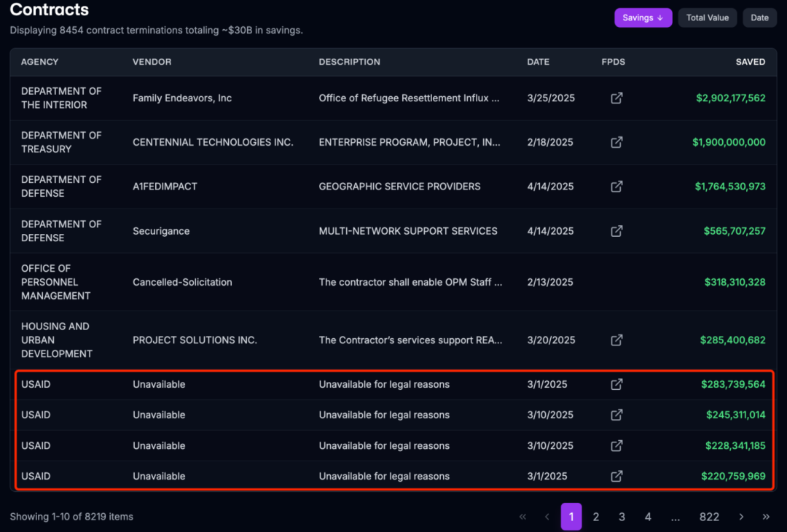Viewport: 787px width, 532px height.
Task: Click vendor Securigance
Action: 161,231
